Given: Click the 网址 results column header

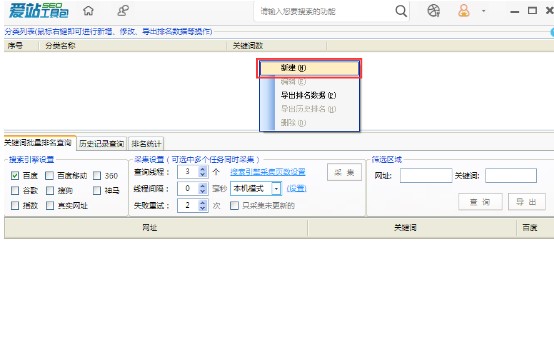Looking at the screenshot, I should (x=156, y=228).
